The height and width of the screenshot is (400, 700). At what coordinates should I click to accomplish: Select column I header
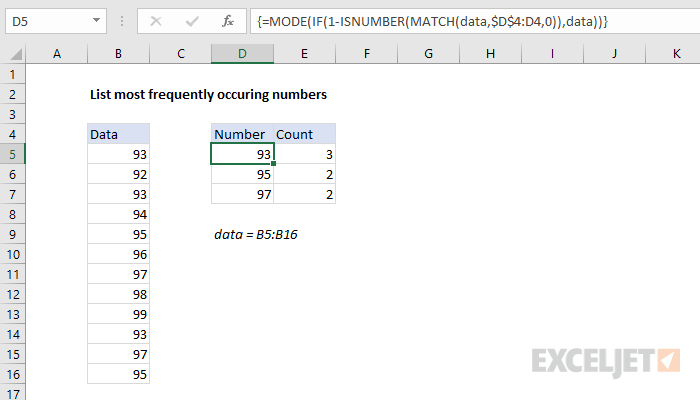[552, 54]
